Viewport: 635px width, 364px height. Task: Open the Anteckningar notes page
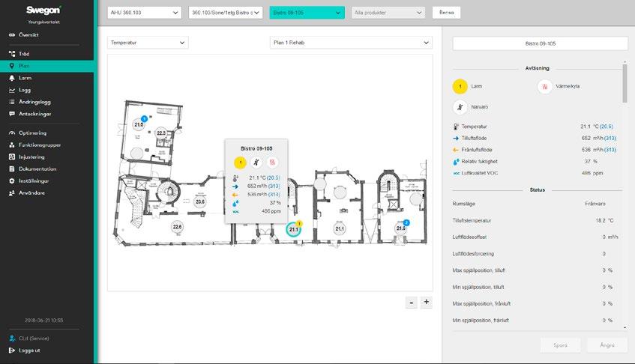point(34,114)
